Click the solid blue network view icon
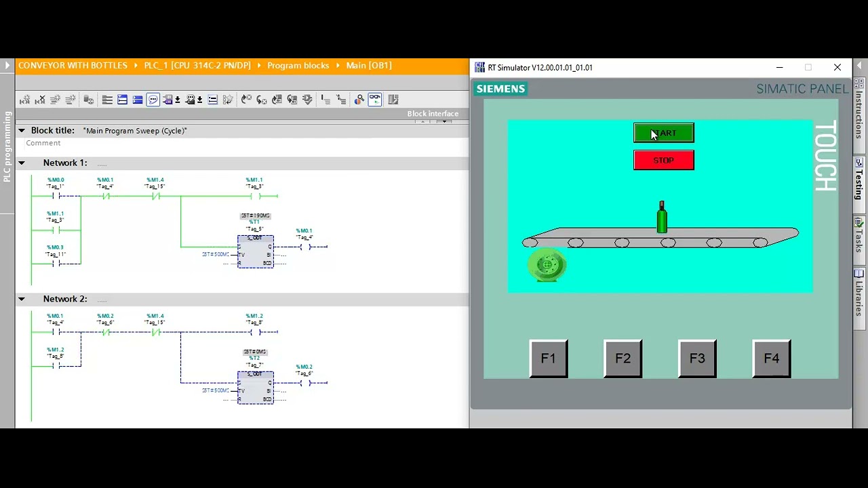The height and width of the screenshot is (488, 868). pos(138,100)
